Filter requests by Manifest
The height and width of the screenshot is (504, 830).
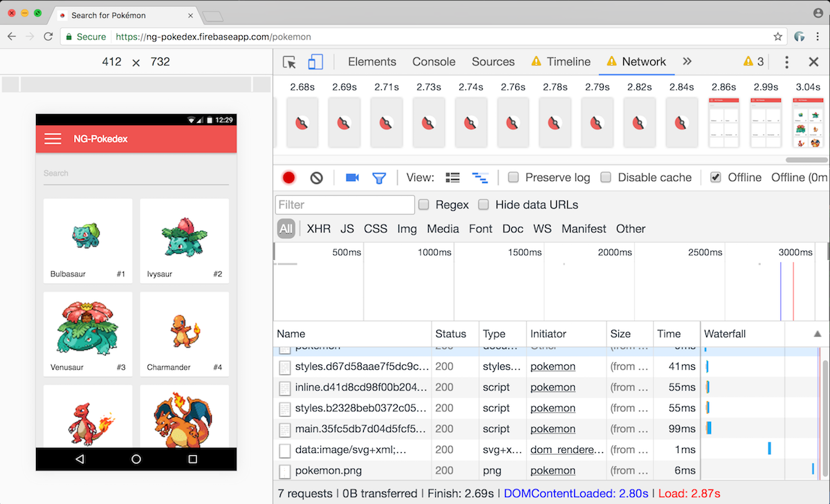coord(584,229)
